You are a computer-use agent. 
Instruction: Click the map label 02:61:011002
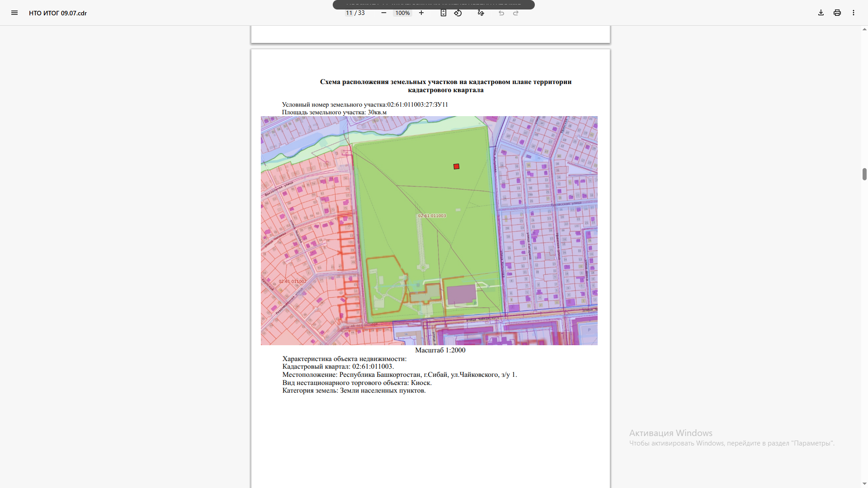pos(292,282)
